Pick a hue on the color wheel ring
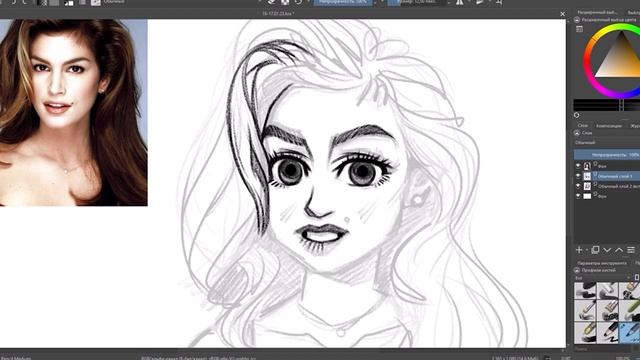The height and width of the screenshot is (360, 640). (588, 61)
